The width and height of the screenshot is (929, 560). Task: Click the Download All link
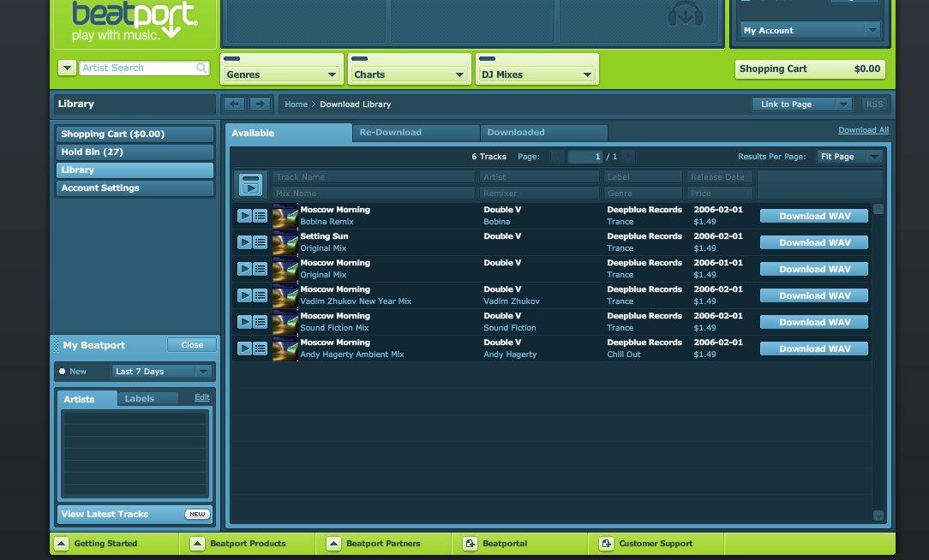click(863, 130)
